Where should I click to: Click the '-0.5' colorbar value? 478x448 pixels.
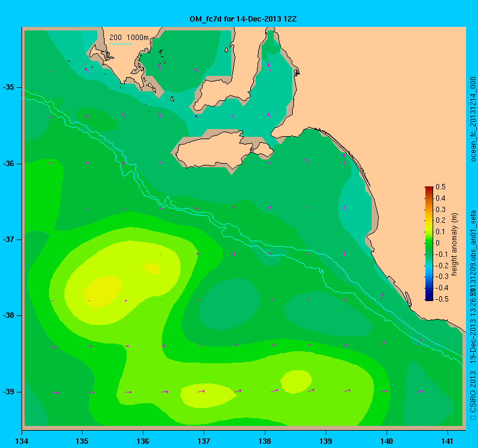(442, 299)
